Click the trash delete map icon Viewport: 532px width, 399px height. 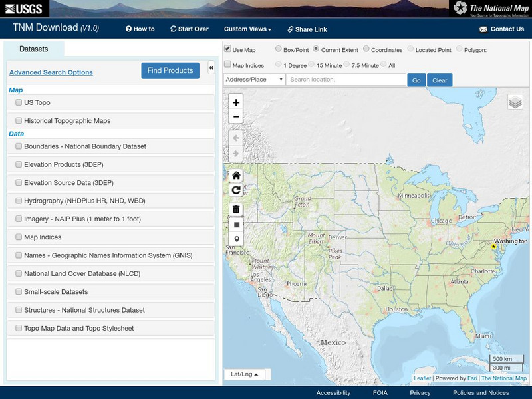(236, 209)
